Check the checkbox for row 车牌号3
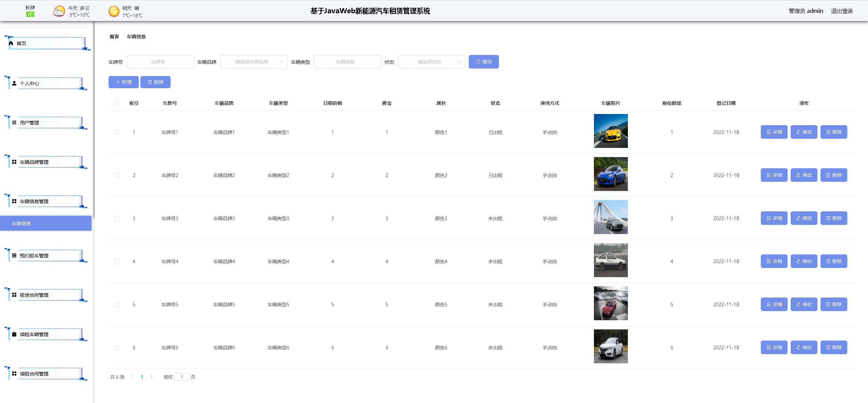This screenshot has width=868, height=403. [117, 218]
